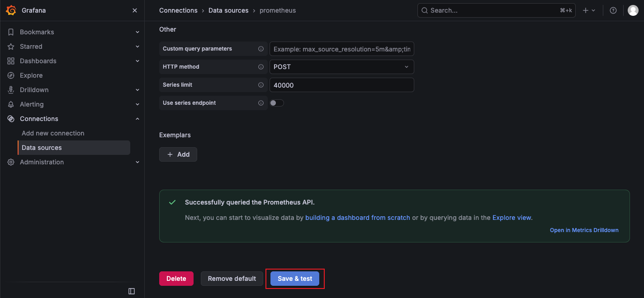
Task: Open the user profile avatar
Action: pos(633,10)
